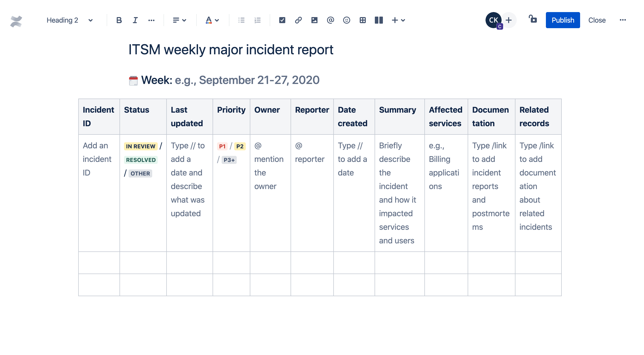Click the insert table icon
The image size is (644, 355).
point(363,20)
